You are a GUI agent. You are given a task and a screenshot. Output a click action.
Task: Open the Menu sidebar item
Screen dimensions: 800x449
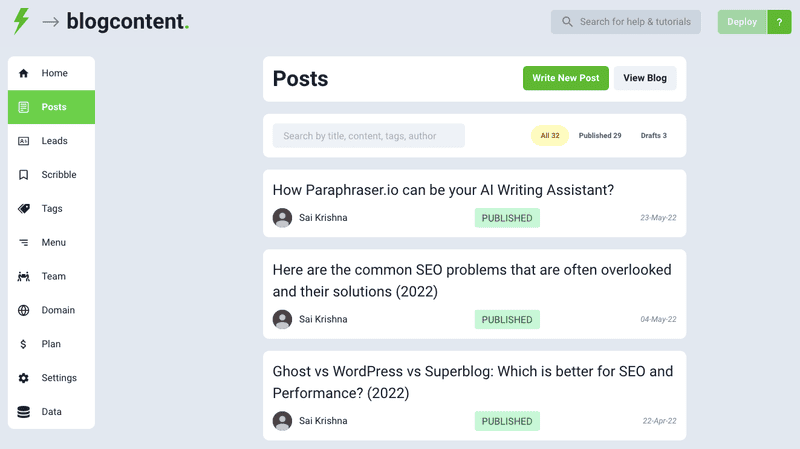click(x=52, y=243)
